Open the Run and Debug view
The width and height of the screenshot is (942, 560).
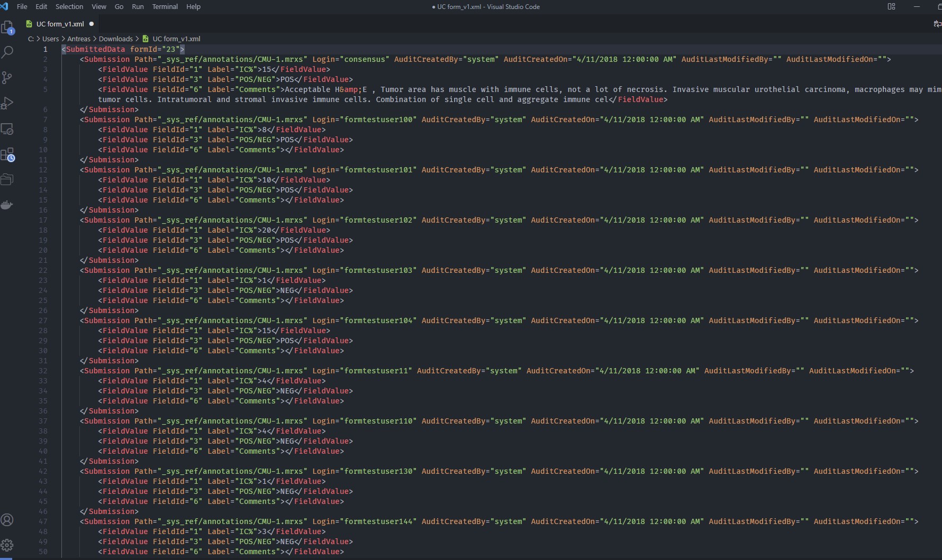click(x=7, y=103)
